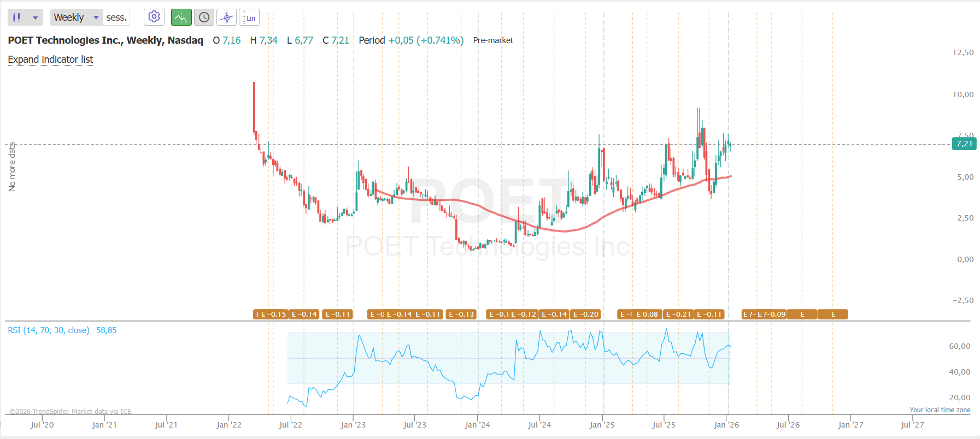Click the close value C 7,21
Screen dimensions: 980x439
tap(336, 40)
